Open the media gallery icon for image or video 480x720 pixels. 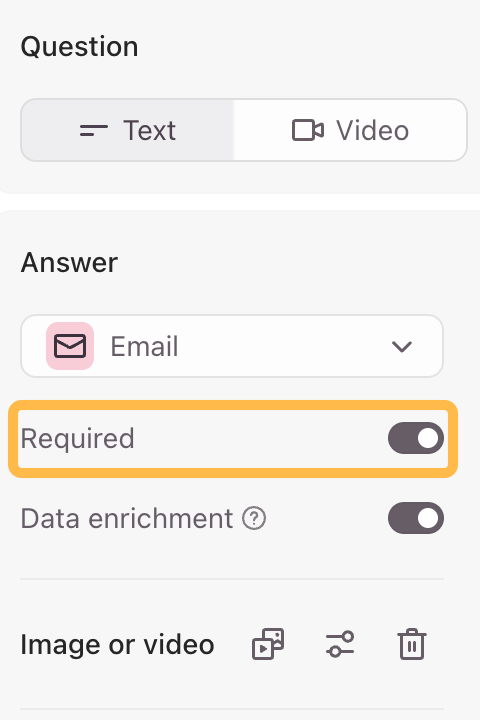click(x=268, y=644)
